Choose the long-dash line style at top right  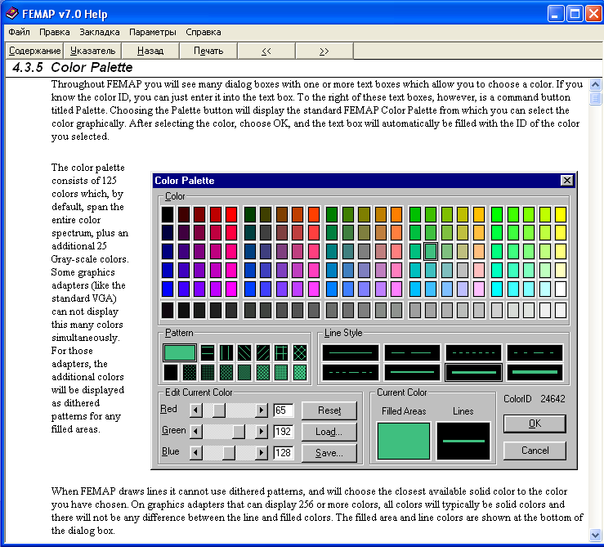click(536, 353)
